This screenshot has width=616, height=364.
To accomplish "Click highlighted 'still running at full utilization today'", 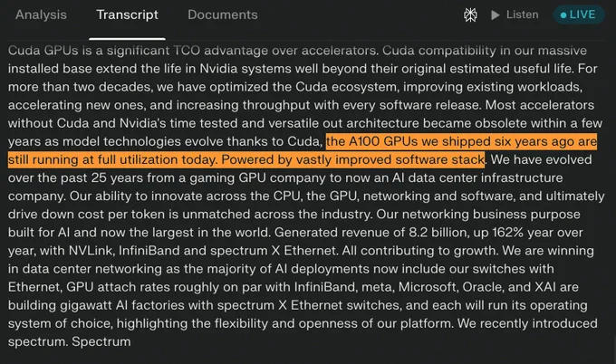I will point(112,159).
